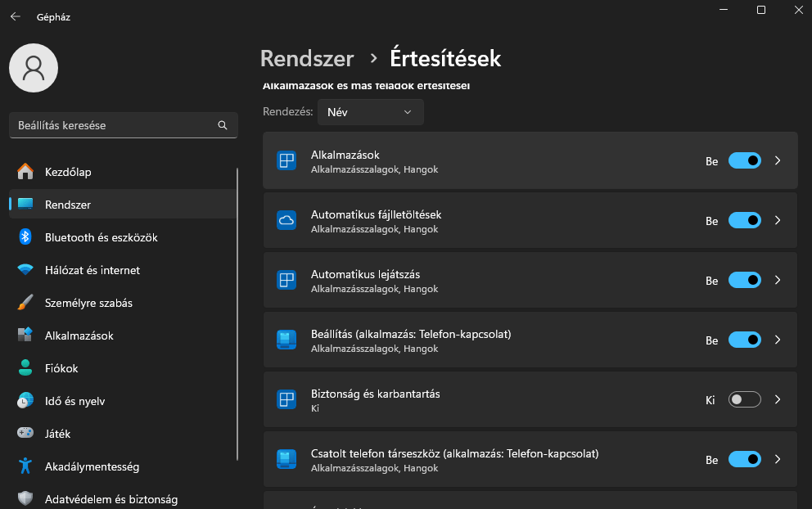Click the paintbrush icon for Személyre szabás
Screen dimensions: 812x509
[25, 303]
